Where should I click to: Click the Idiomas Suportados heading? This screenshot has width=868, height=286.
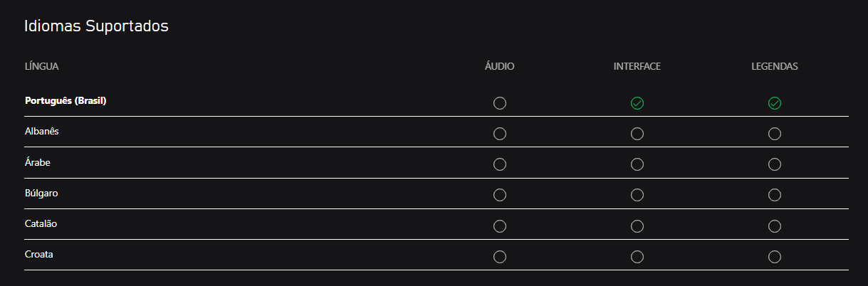[x=96, y=27]
